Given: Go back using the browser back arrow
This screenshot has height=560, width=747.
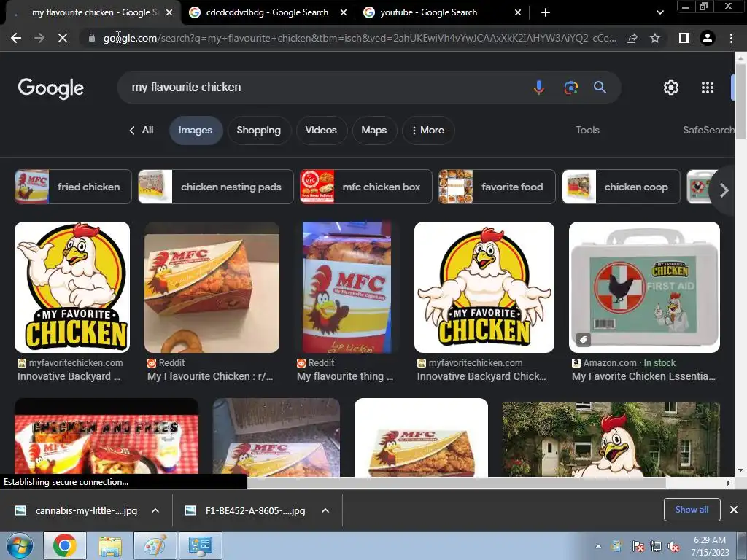Looking at the screenshot, I should pyautogui.click(x=16, y=38).
